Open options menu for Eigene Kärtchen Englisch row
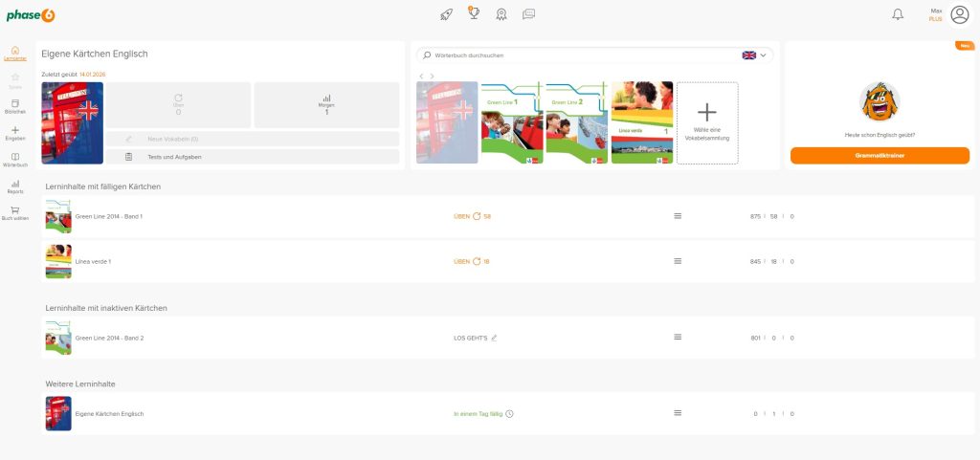 (678, 413)
